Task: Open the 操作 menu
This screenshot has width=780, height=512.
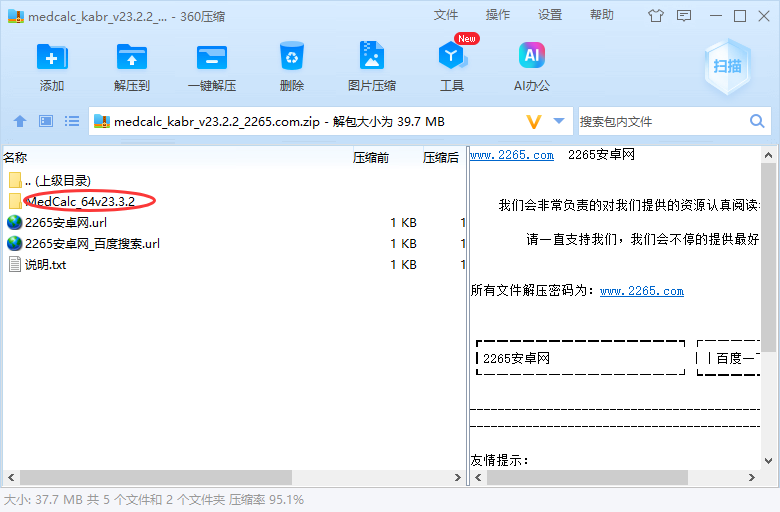Action: click(497, 15)
